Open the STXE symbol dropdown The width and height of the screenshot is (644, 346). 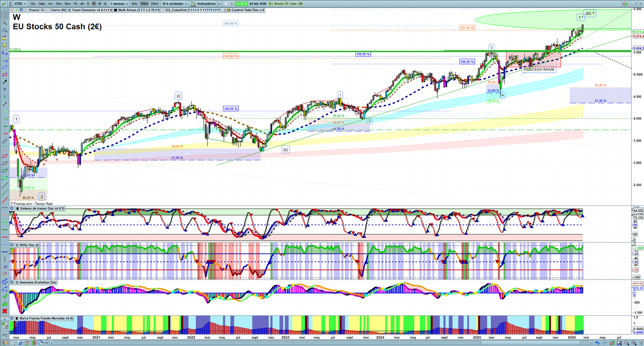pyautogui.click(x=20, y=4)
